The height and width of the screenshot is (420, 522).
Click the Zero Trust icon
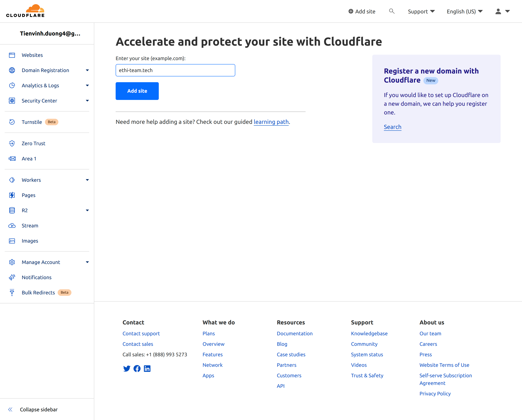tap(12, 143)
